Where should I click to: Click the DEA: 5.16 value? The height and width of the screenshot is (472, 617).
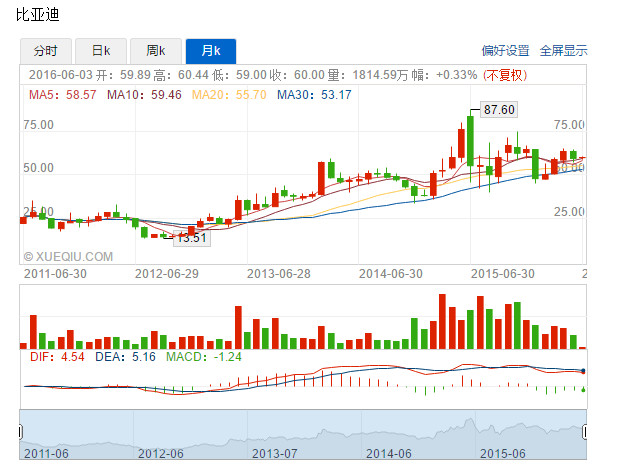click(x=125, y=357)
